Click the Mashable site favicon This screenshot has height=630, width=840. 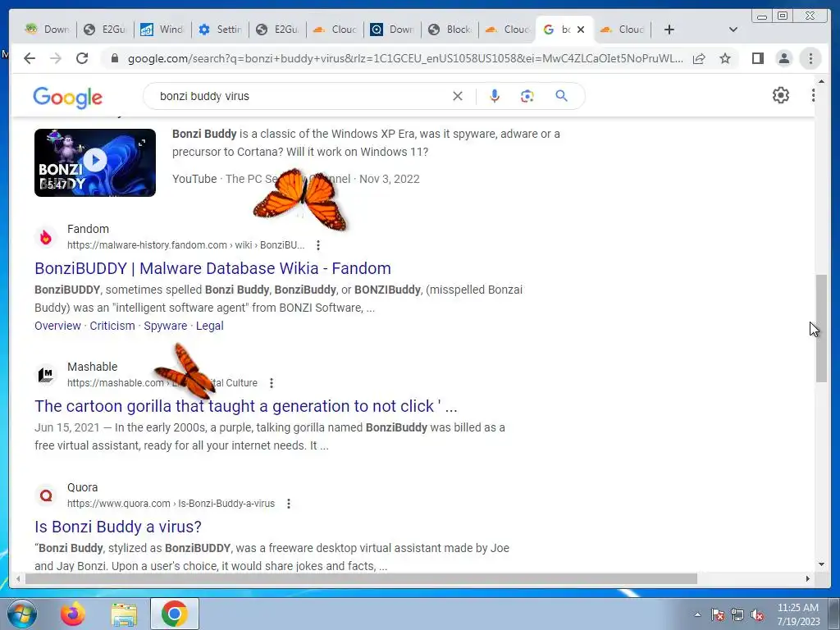(46, 374)
